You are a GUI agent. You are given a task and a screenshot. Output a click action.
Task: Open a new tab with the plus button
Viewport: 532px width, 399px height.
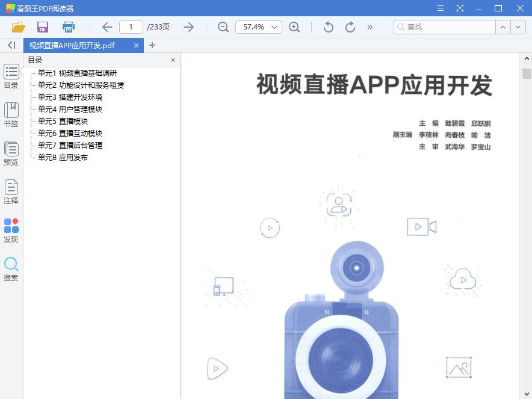click(x=152, y=45)
